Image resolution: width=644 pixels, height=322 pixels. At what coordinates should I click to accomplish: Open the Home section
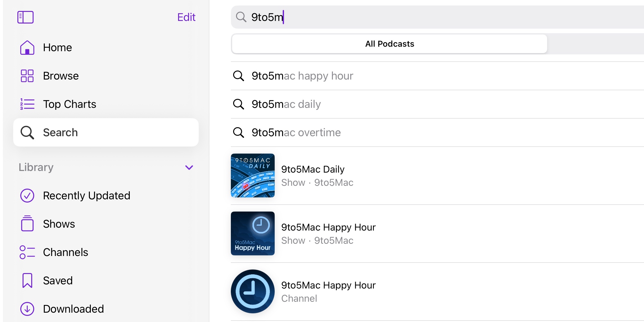pyautogui.click(x=57, y=47)
